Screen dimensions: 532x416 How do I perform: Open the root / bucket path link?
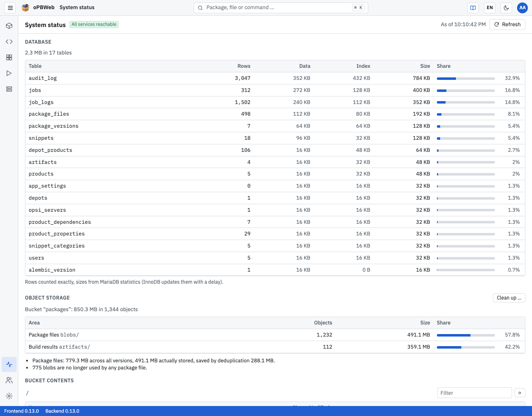[27, 393]
